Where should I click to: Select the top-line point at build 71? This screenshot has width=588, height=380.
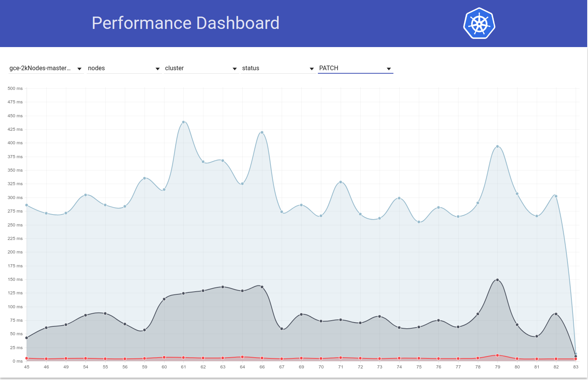coord(341,182)
